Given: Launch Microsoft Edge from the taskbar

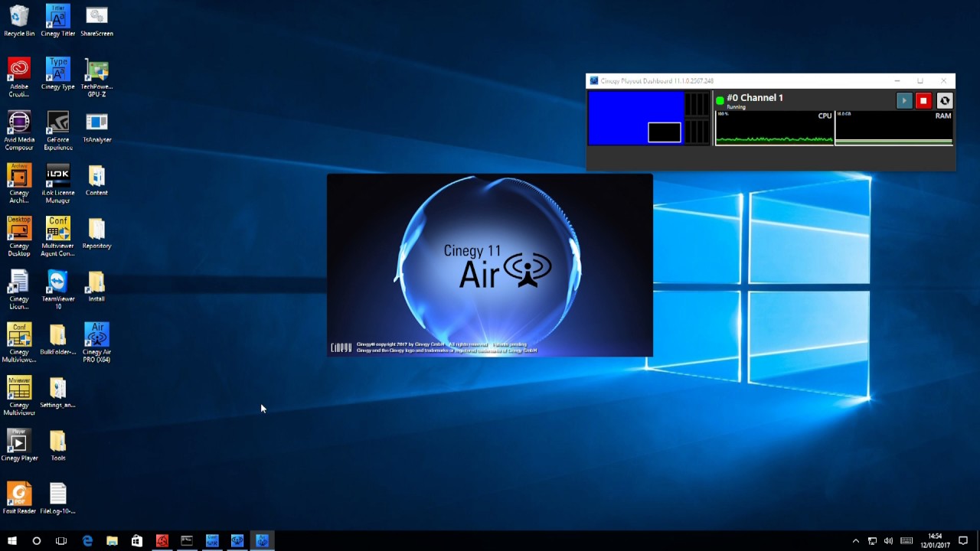Looking at the screenshot, I should point(87,540).
